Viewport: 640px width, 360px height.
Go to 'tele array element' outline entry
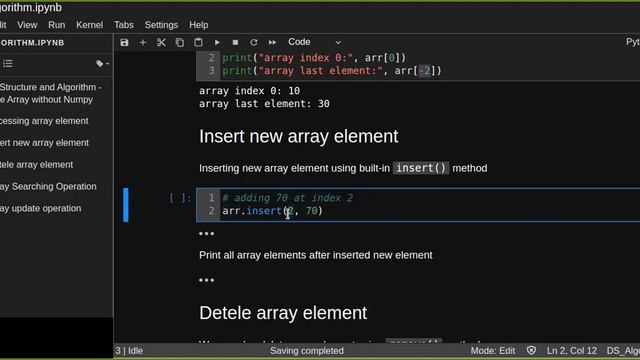click(36, 164)
